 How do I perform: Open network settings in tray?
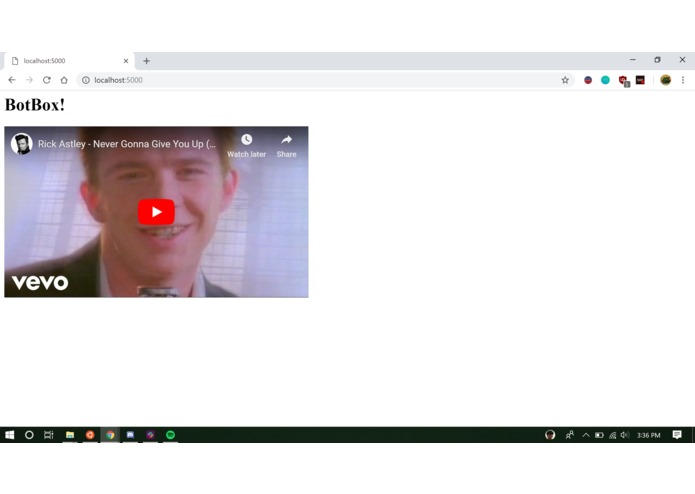click(612, 435)
